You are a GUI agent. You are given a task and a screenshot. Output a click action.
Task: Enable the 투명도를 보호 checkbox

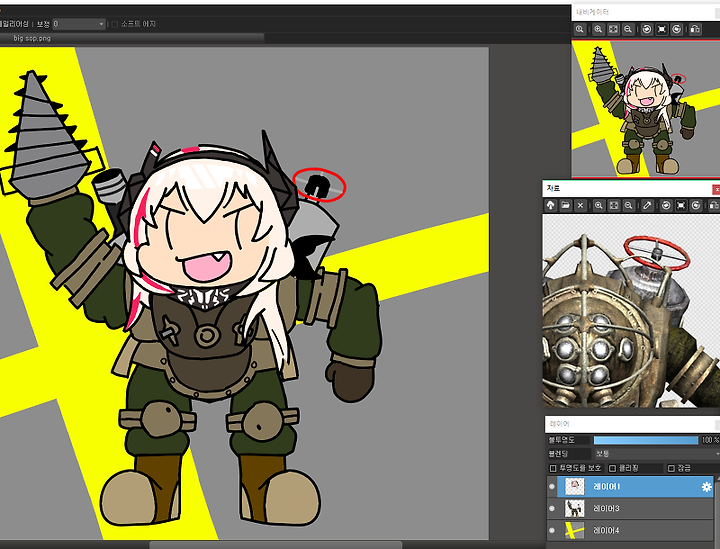[553, 468]
